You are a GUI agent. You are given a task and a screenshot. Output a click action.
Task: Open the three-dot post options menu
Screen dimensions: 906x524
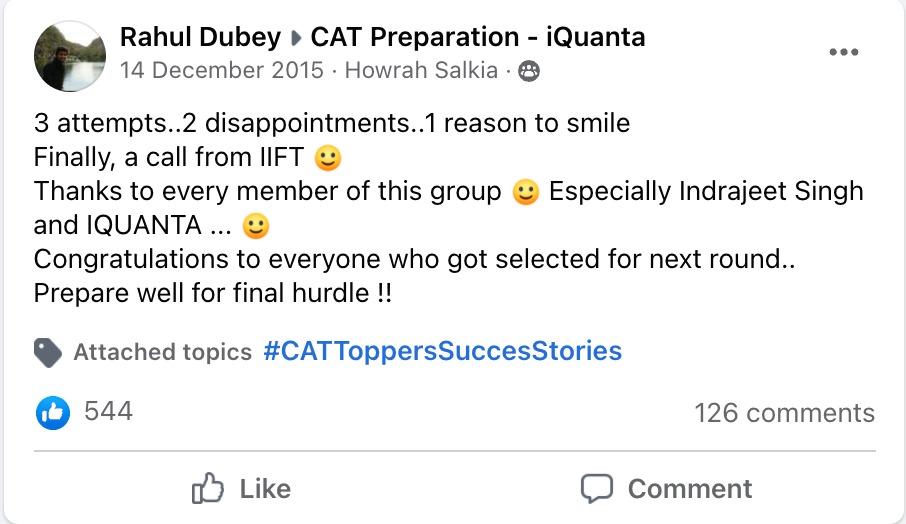844,52
